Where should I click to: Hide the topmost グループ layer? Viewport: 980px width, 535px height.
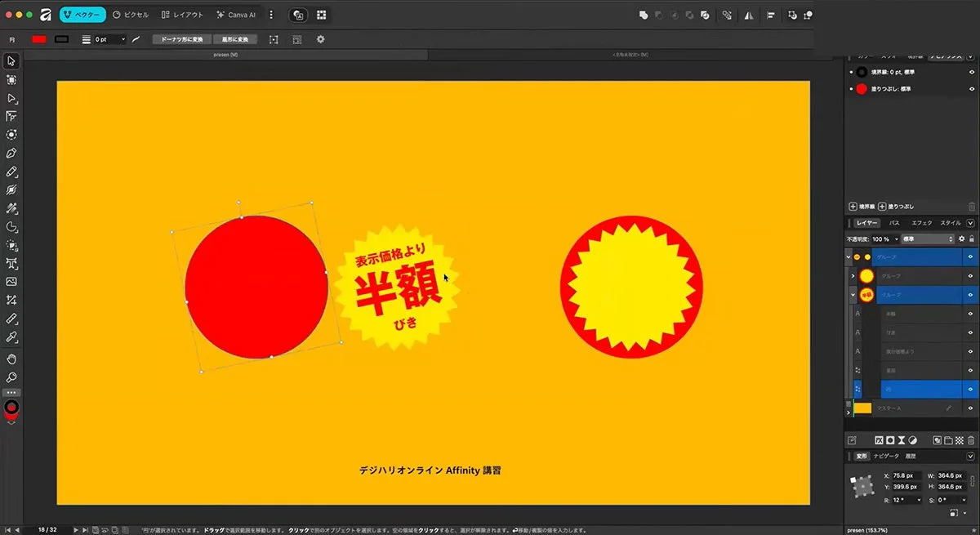click(x=970, y=256)
